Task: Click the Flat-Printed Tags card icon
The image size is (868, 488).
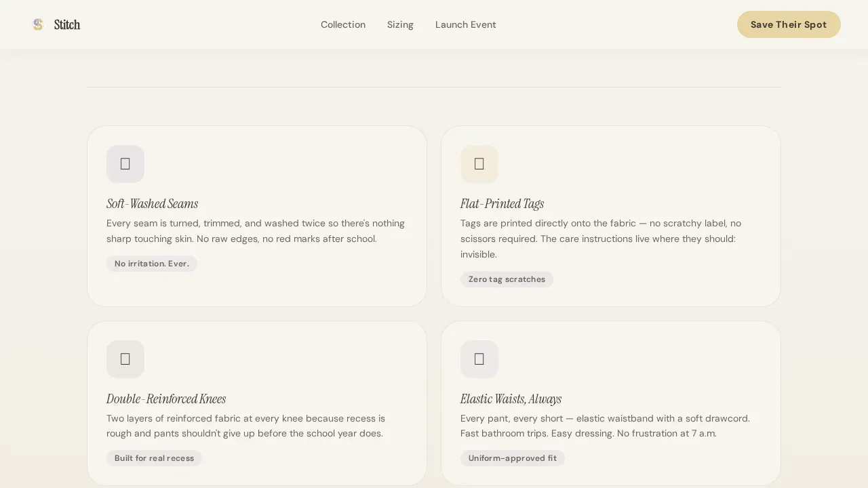Action: tap(479, 164)
